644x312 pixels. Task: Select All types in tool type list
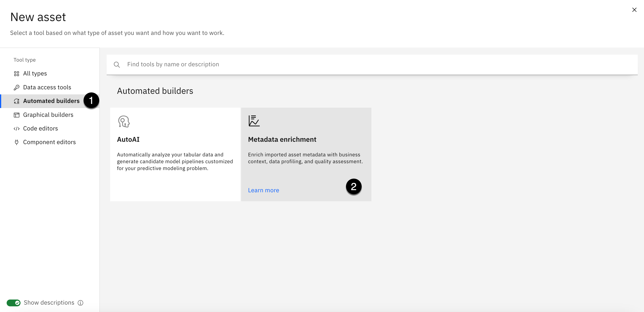[35, 74]
